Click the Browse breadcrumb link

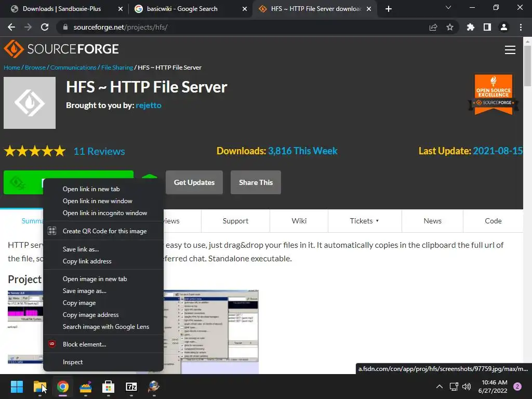(x=35, y=67)
